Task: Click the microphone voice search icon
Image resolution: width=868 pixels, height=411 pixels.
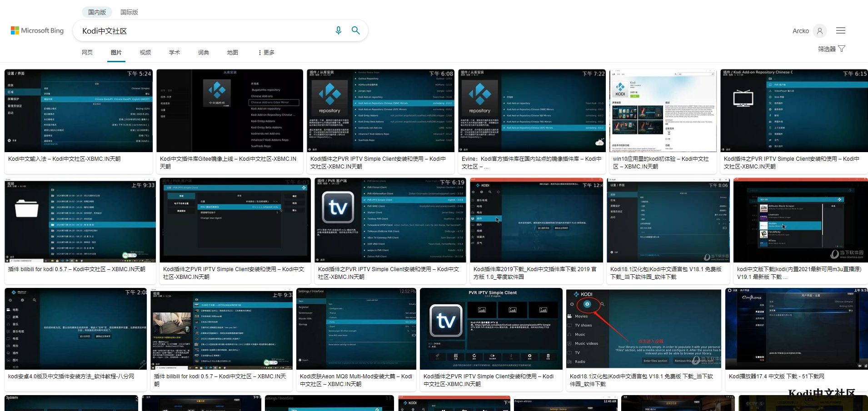Action: tap(338, 30)
